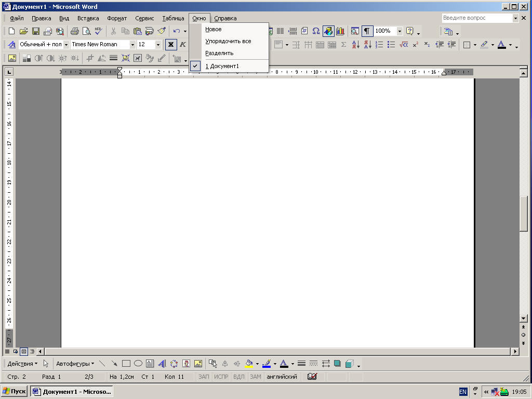Choose Новое in Окно menu
This screenshot has height=399, width=532.
(229, 29)
